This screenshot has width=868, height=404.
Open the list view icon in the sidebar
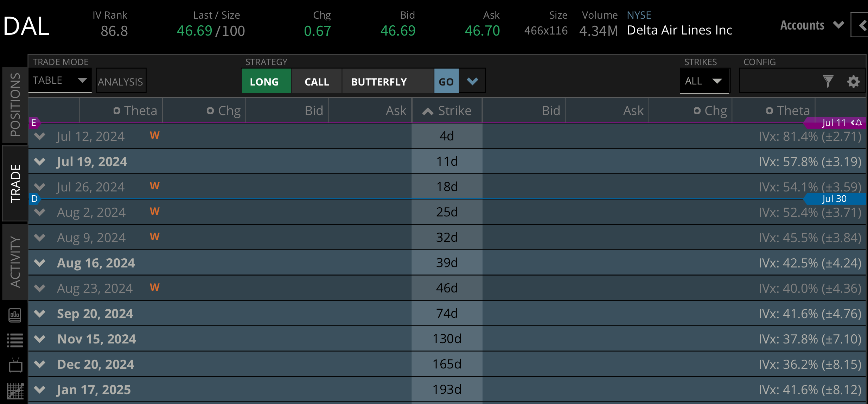[15, 340]
